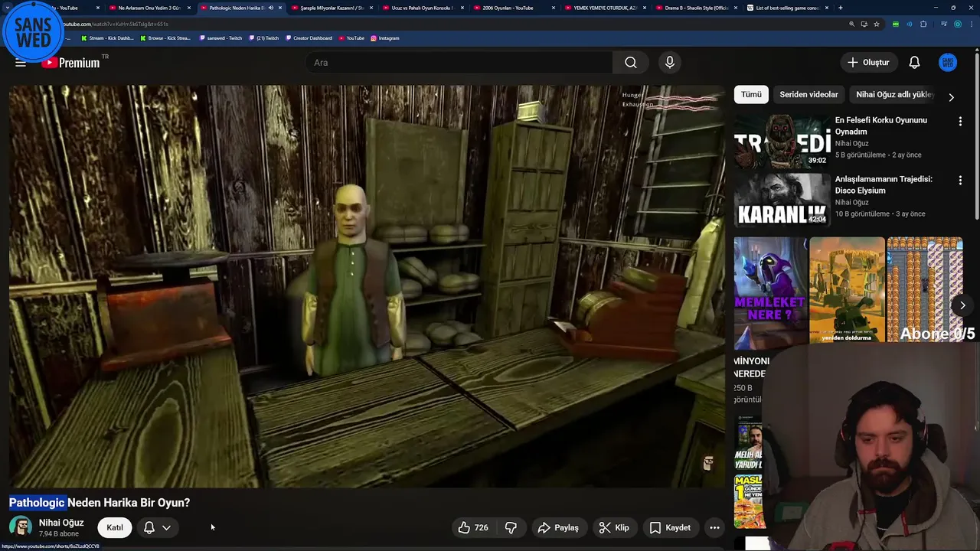Switch to 'YEMEK YEMEYE OTURDUK' tab
980x551 pixels.
(x=604, y=8)
